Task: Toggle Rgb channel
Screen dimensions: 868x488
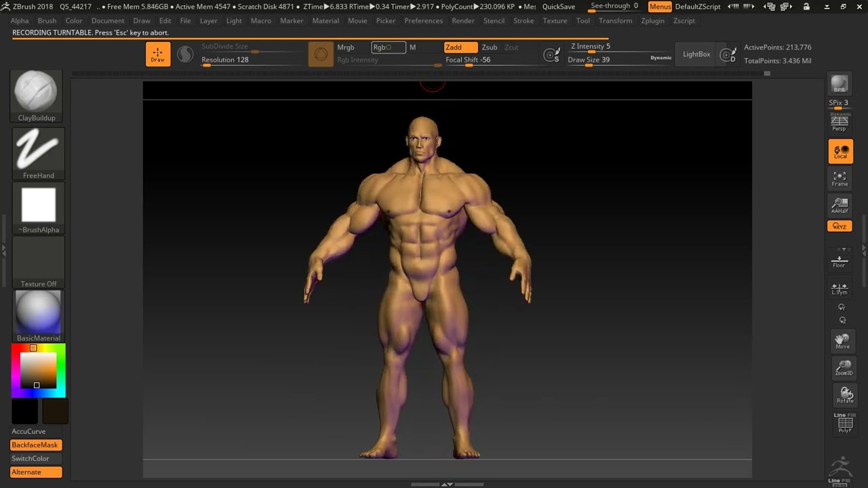Action: [389, 47]
